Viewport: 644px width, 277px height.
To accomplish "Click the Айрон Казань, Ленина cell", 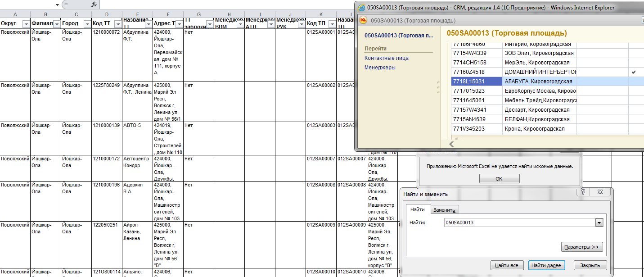I will click(x=137, y=245).
